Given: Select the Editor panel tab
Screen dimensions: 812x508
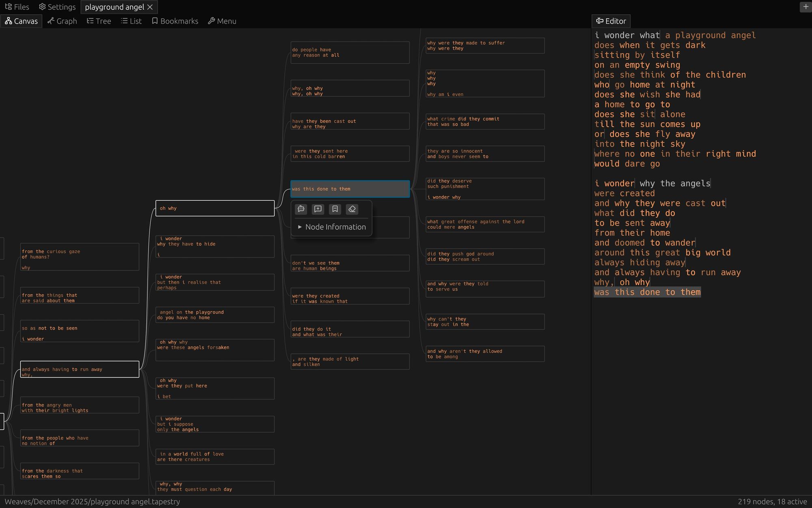Looking at the screenshot, I should pos(611,21).
